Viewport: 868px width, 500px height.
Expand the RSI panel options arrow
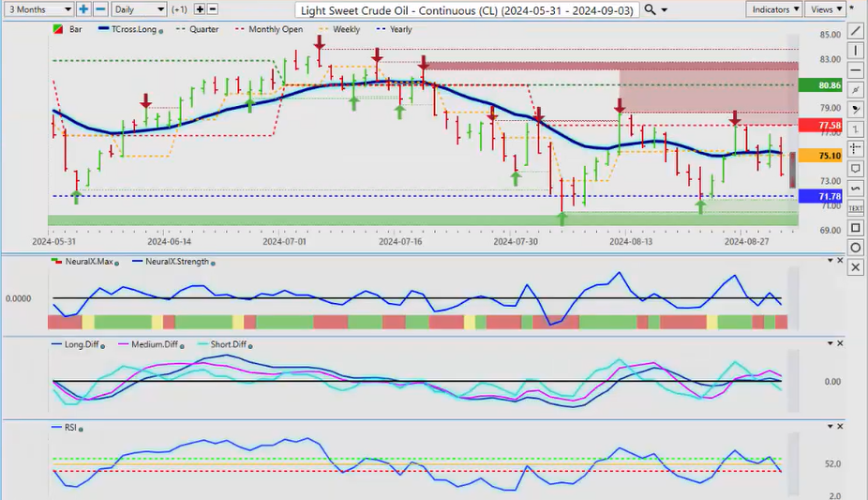pyautogui.click(x=829, y=427)
